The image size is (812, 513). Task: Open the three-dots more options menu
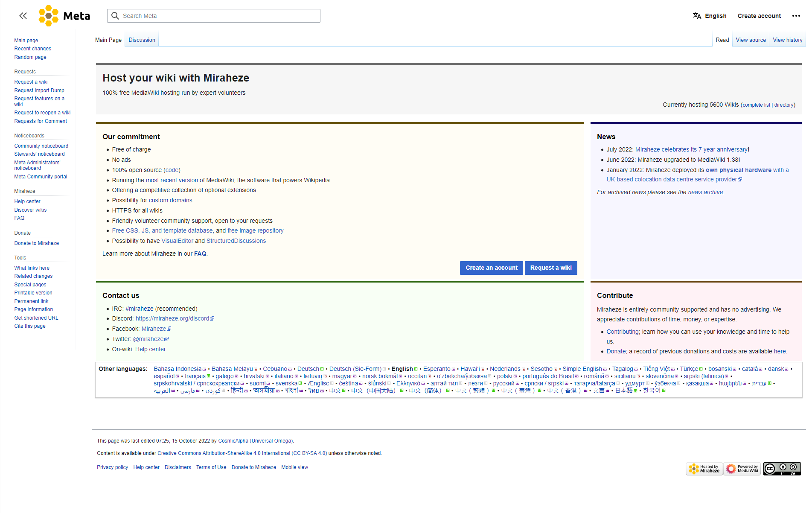coord(796,16)
